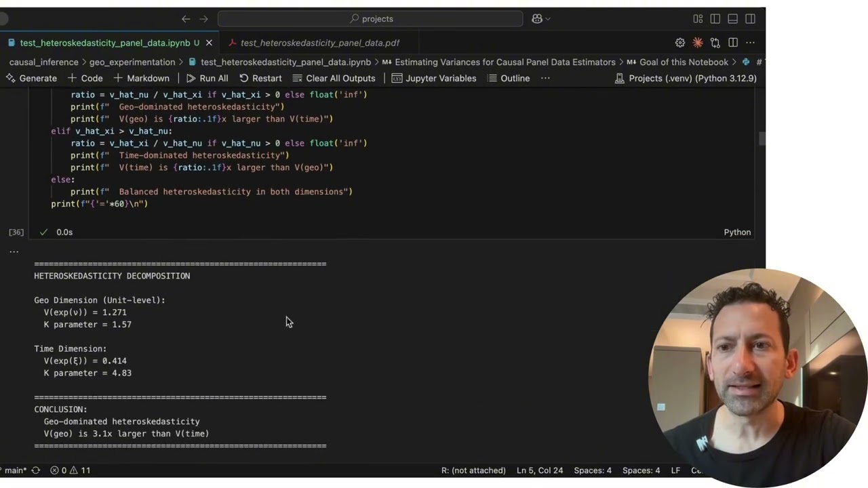The image size is (868, 488).
Task: Open notebook settings gear icon
Action: (x=680, y=43)
